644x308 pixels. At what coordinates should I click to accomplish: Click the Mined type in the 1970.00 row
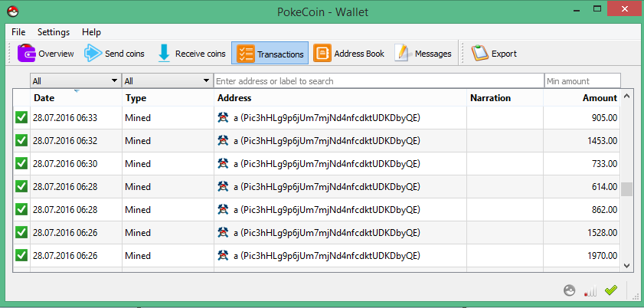point(138,256)
